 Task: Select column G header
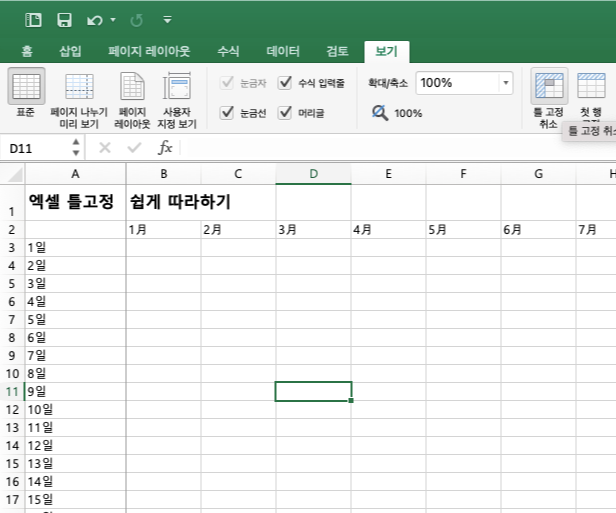(x=538, y=174)
